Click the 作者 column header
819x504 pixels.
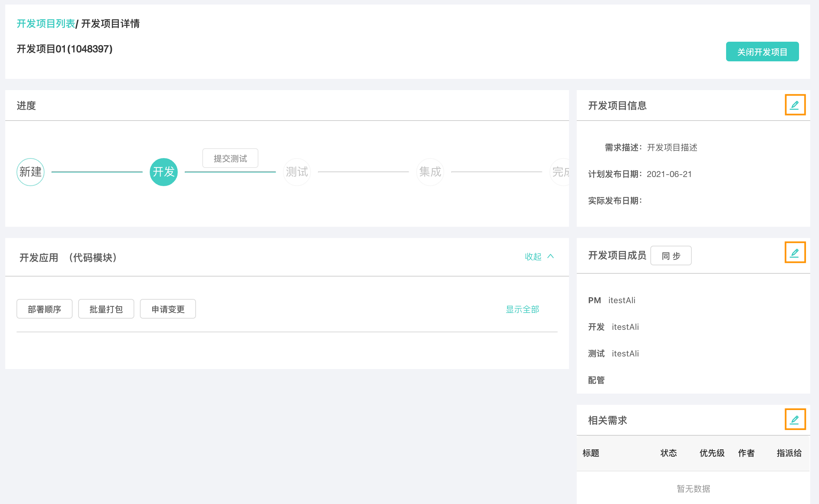pyautogui.click(x=746, y=453)
